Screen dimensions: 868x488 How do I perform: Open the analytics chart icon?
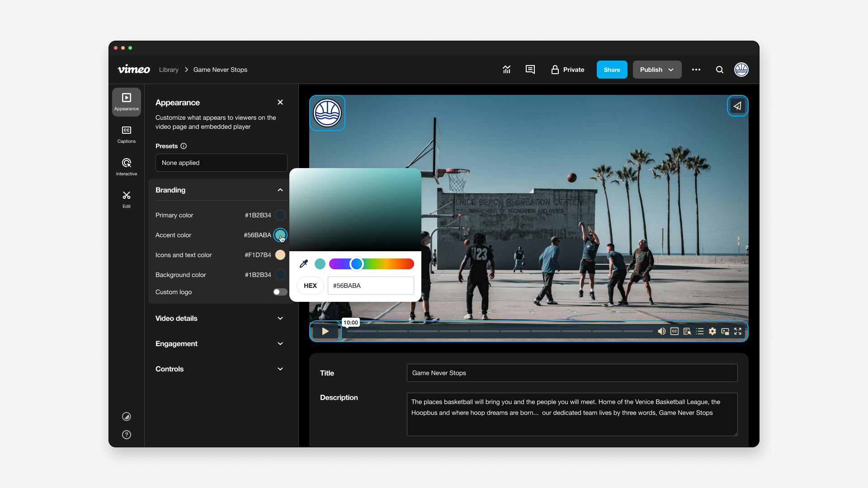(506, 70)
